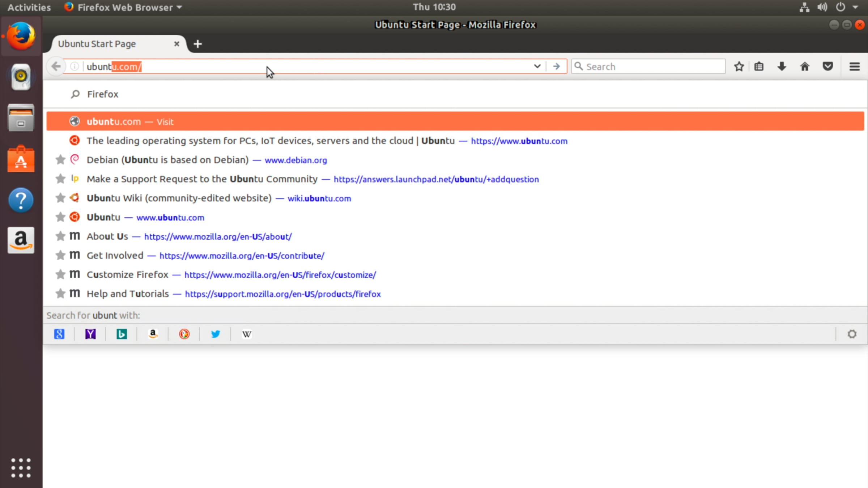Minimize the Firefox window
The width and height of the screenshot is (868, 488).
point(834,25)
